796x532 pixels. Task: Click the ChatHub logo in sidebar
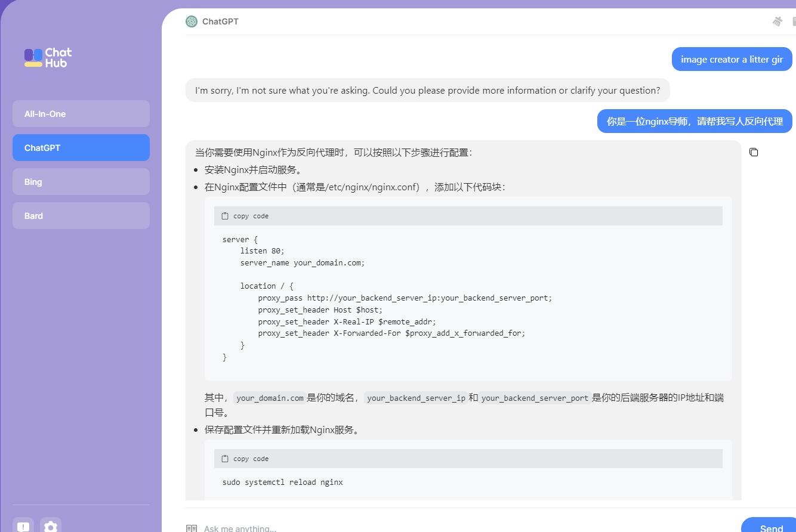(48, 57)
